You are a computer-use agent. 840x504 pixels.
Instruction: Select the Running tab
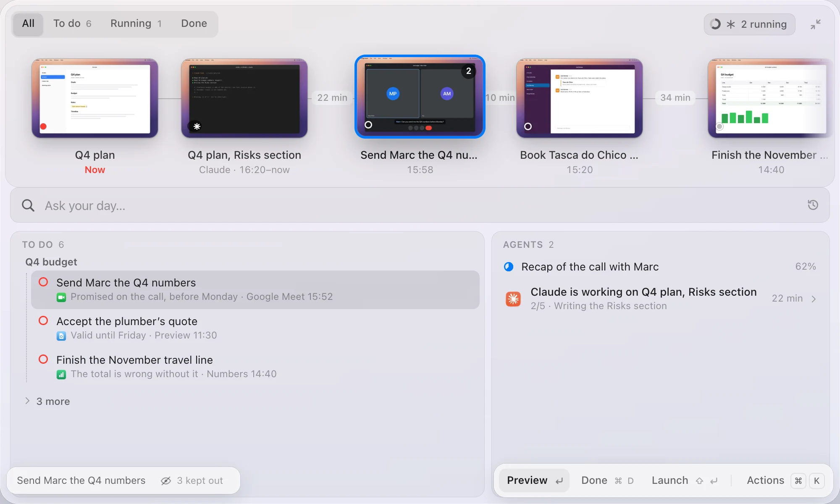(x=136, y=24)
